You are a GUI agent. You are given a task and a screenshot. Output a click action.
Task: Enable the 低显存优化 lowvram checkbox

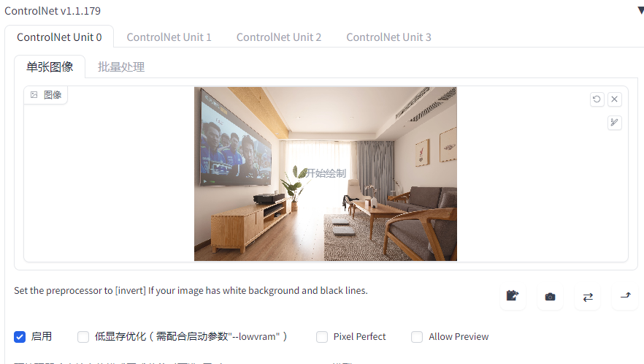click(83, 337)
